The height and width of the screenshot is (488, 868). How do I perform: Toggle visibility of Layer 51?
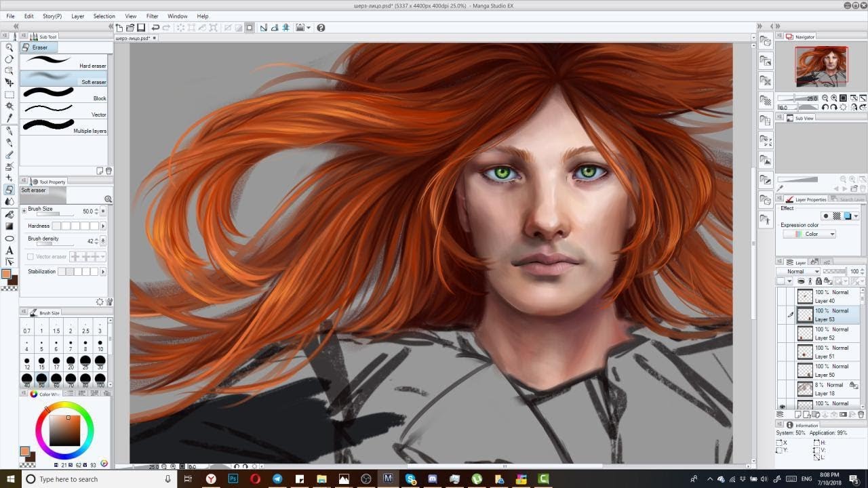tap(781, 352)
